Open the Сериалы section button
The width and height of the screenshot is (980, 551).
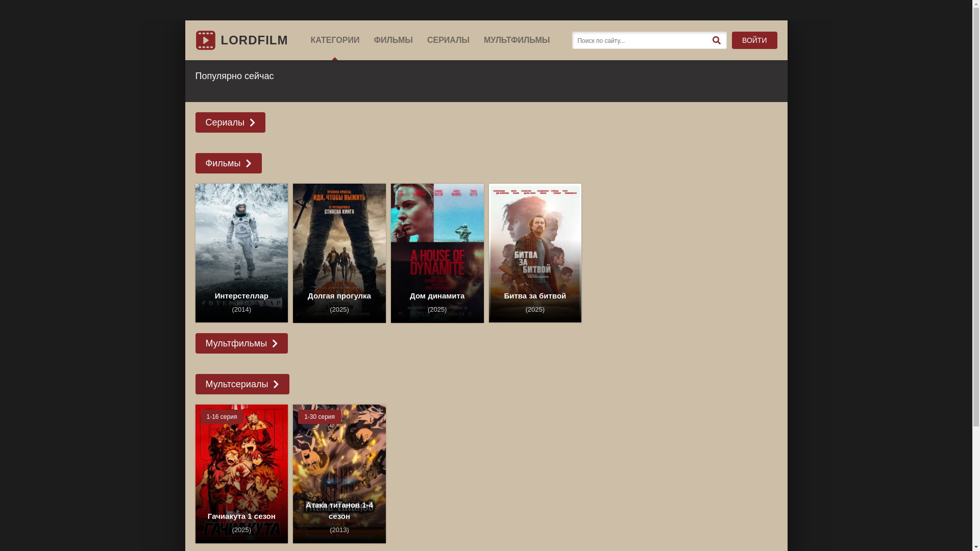click(230, 122)
